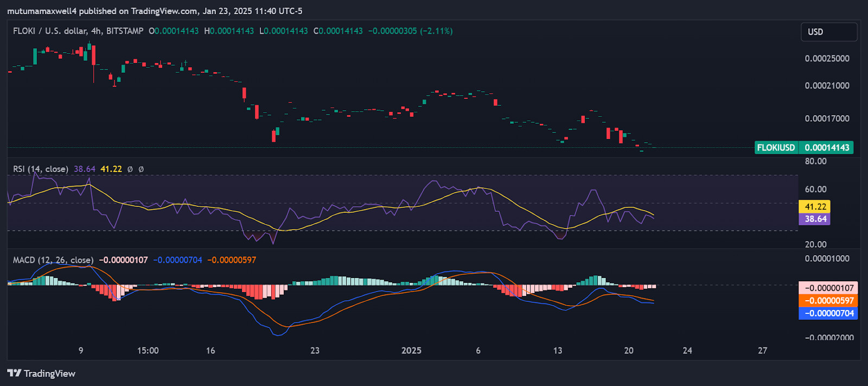The width and height of the screenshot is (868, 386).
Task: Click yellow 41.22 value in RSI legend
Action: point(111,169)
